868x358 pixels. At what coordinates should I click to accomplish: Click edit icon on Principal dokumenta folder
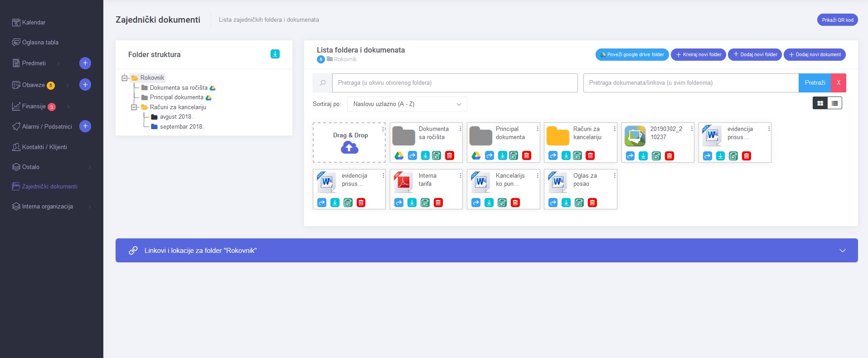point(514,156)
